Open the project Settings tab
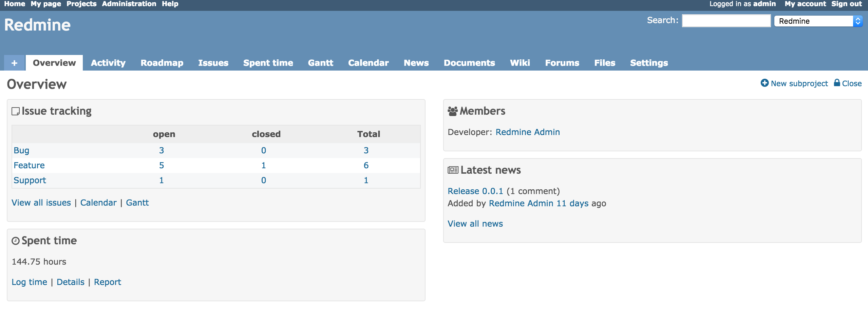The image size is (868, 325). tap(649, 63)
